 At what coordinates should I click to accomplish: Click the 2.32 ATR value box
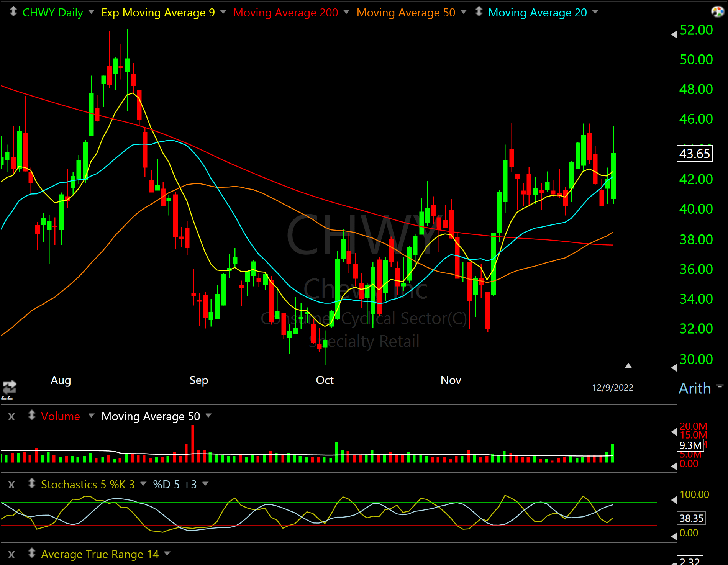coord(690,560)
